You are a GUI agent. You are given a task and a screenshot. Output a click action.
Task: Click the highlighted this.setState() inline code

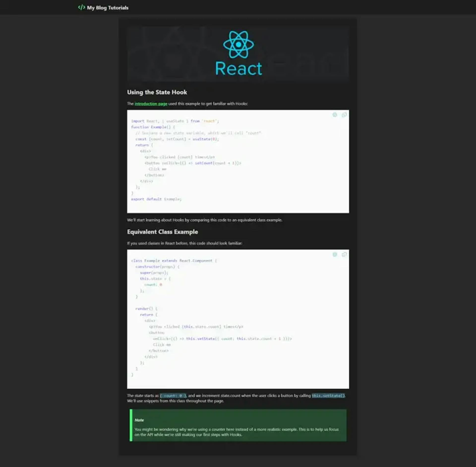[328, 396]
